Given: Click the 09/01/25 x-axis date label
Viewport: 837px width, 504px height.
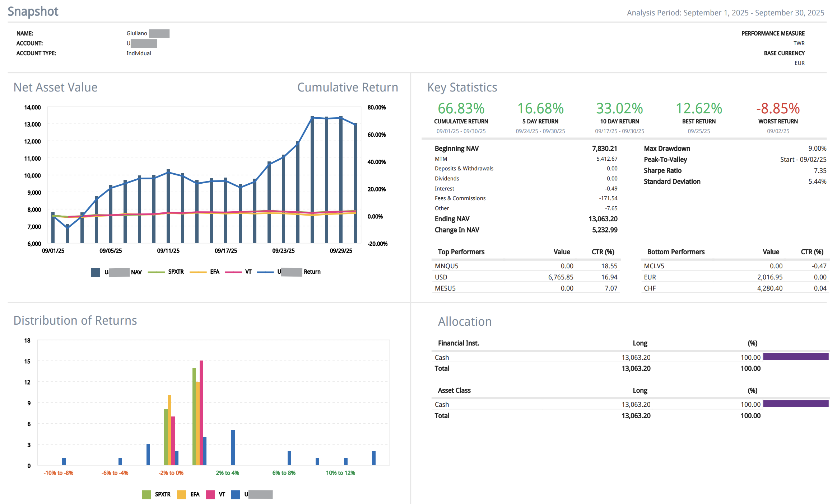Looking at the screenshot, I should click(x=53, y=251).
